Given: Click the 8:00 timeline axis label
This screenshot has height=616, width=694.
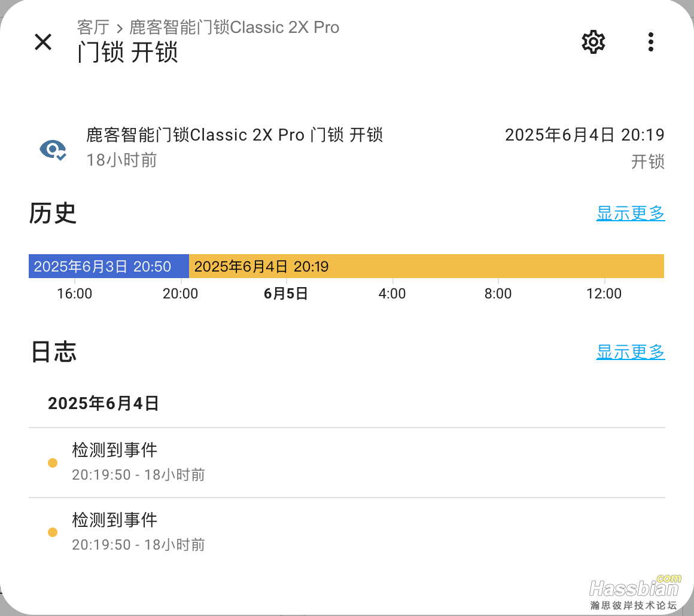Looking at the screenshot, I should (x=498, y=294).
